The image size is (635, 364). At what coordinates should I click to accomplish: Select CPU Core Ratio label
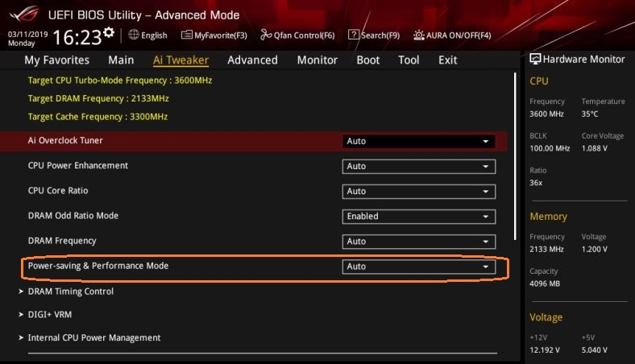58,191
